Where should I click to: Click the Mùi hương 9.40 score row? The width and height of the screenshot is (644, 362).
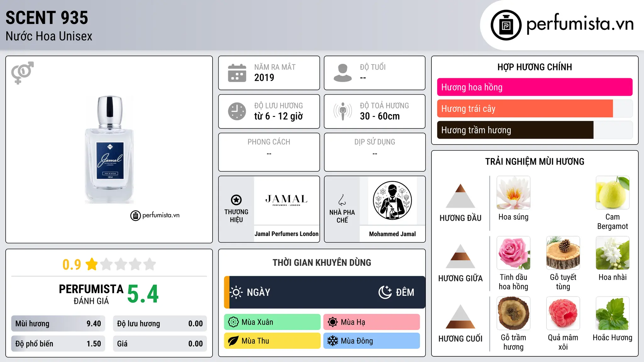(x=58, y=323)
